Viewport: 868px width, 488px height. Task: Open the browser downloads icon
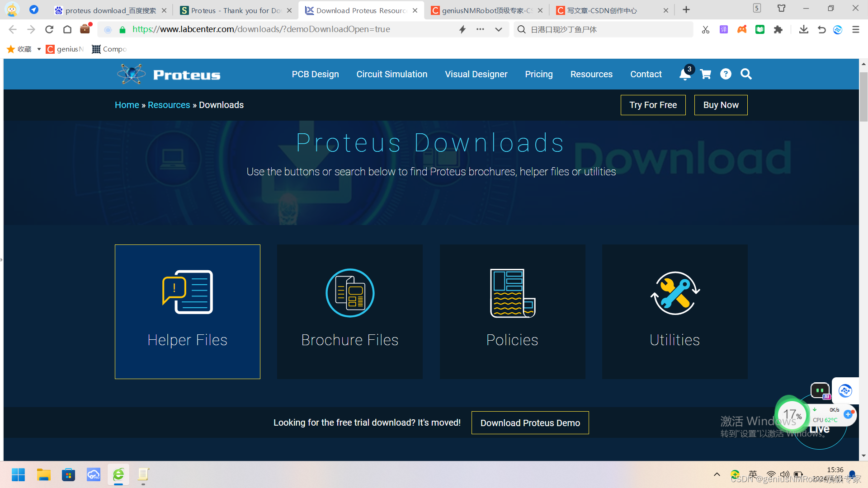(x=803, y=29)
